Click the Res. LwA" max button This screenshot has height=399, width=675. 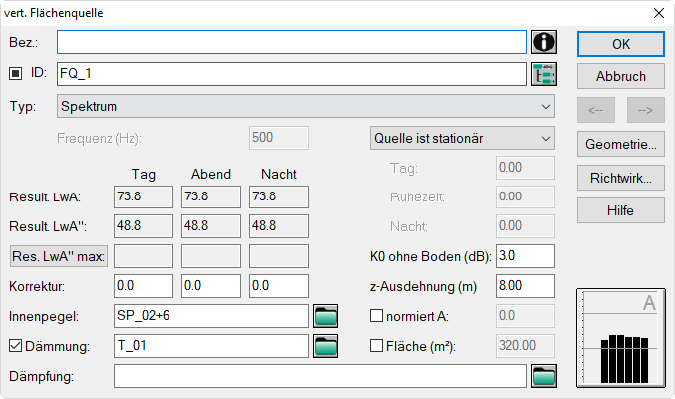tap(59, 256)
